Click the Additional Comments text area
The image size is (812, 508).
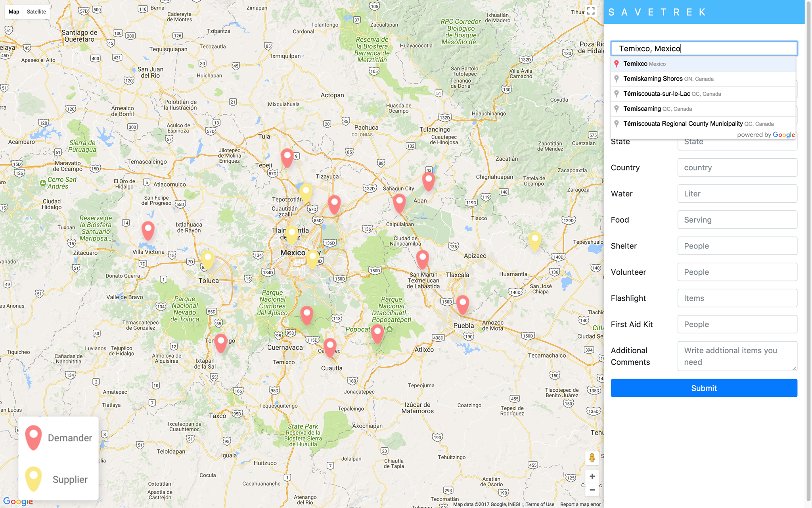click(x=737, y=356)
